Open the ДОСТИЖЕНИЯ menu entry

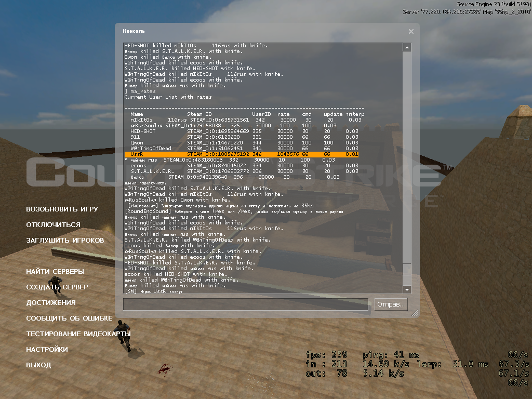[x=51, y=303]
